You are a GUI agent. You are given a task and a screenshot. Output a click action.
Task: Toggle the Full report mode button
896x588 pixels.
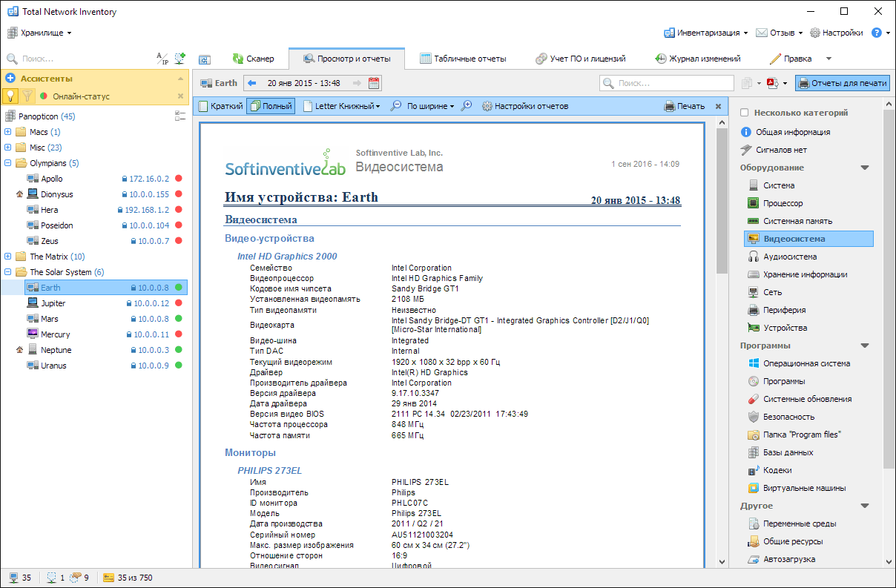pyautogui.click(x=271, y=106)
